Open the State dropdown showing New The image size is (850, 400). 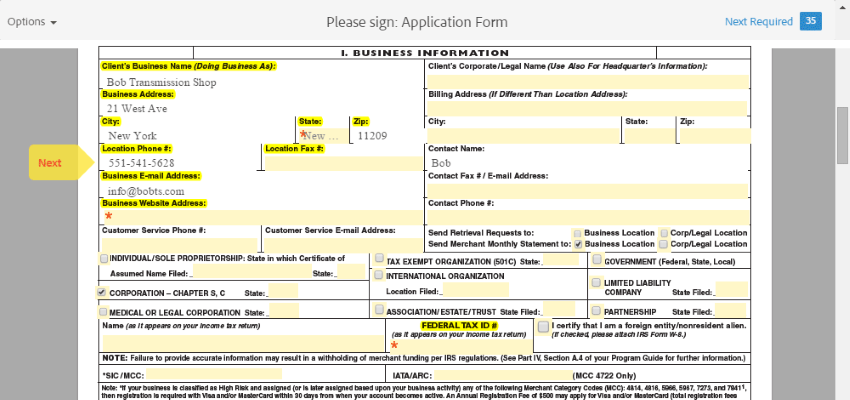point(322,136)
